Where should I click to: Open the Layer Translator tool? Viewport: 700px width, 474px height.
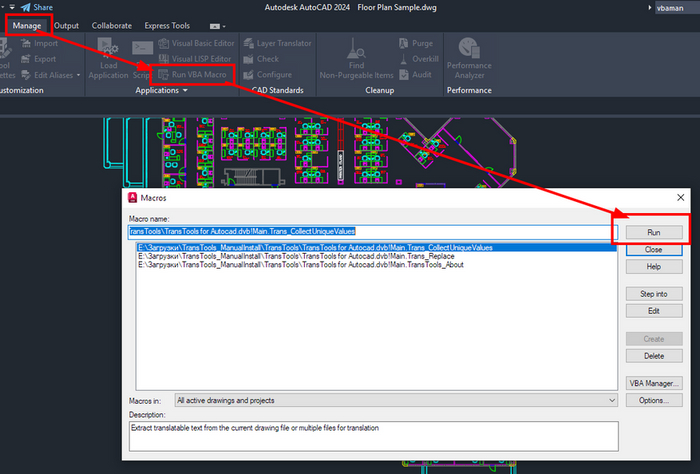click(x=278, y=43)
